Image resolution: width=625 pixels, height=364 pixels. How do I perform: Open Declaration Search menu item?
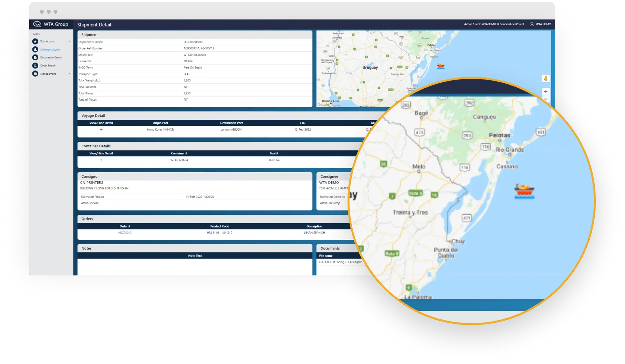pyautogui.click(x=51, y=57)
